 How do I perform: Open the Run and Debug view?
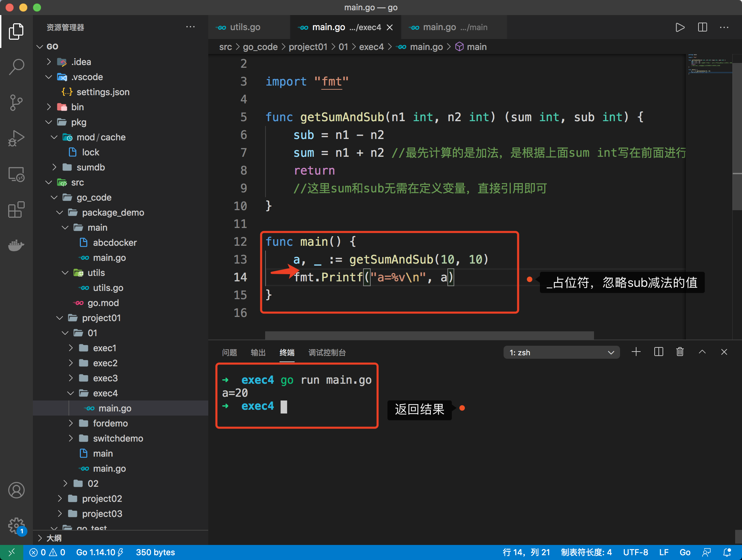click(x=16, y=138)
